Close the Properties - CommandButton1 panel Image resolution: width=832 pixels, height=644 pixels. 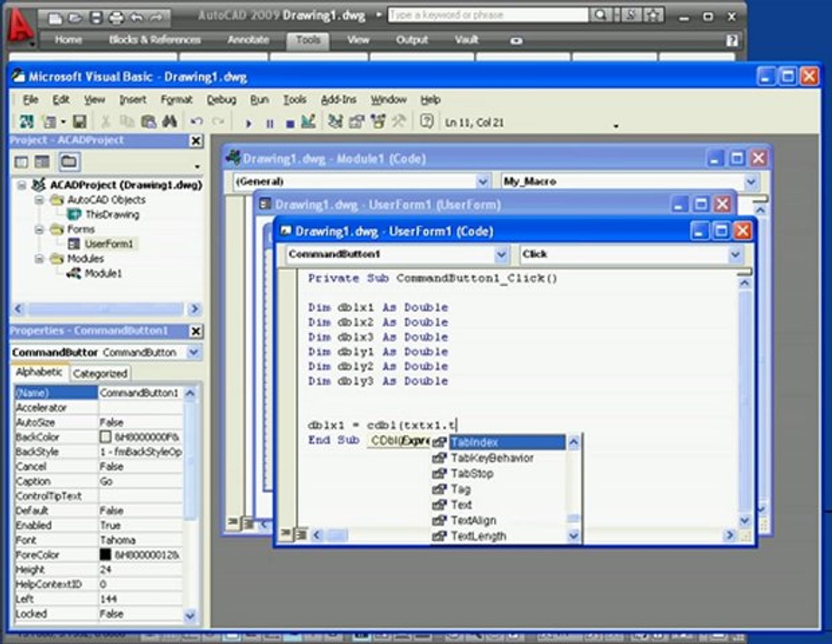[196, 331]
